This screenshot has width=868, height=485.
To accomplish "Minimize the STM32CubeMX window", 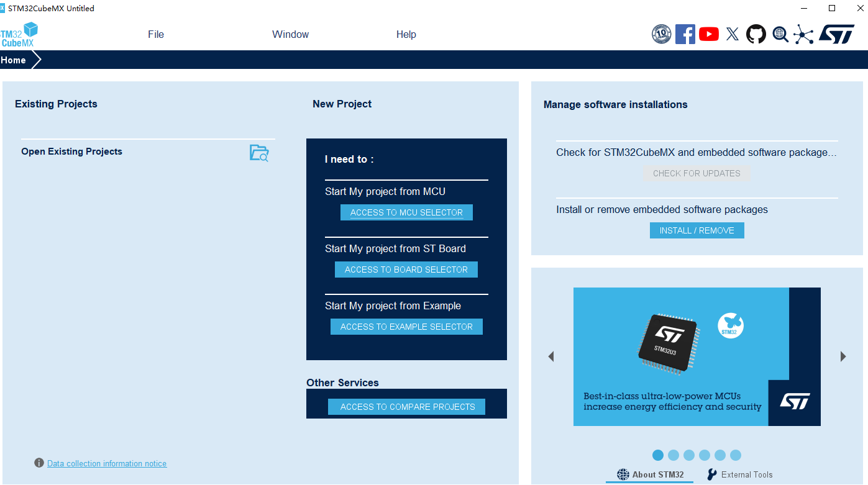I will (x=805, y=8).
